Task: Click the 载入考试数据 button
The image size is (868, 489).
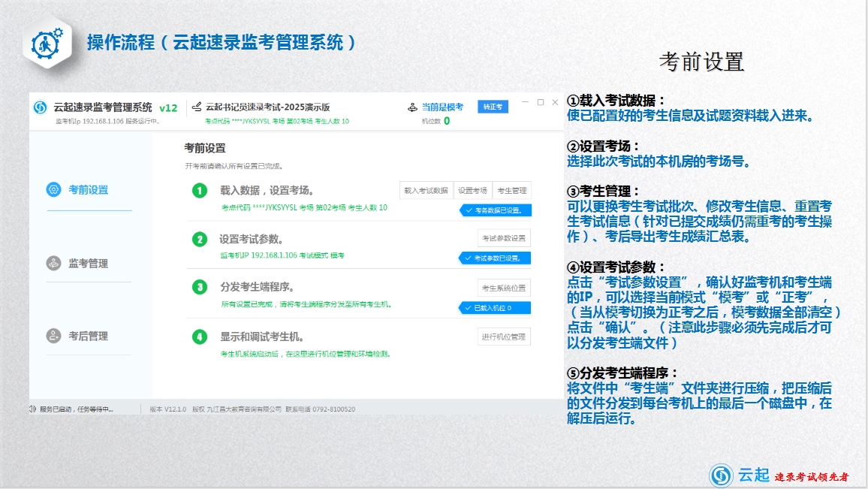Action: tap(426, 191)
